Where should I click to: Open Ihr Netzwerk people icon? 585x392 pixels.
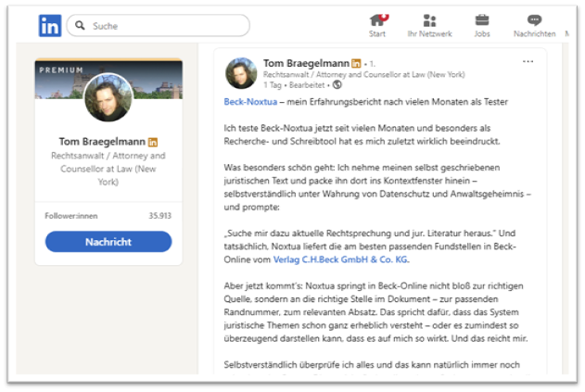429,20
